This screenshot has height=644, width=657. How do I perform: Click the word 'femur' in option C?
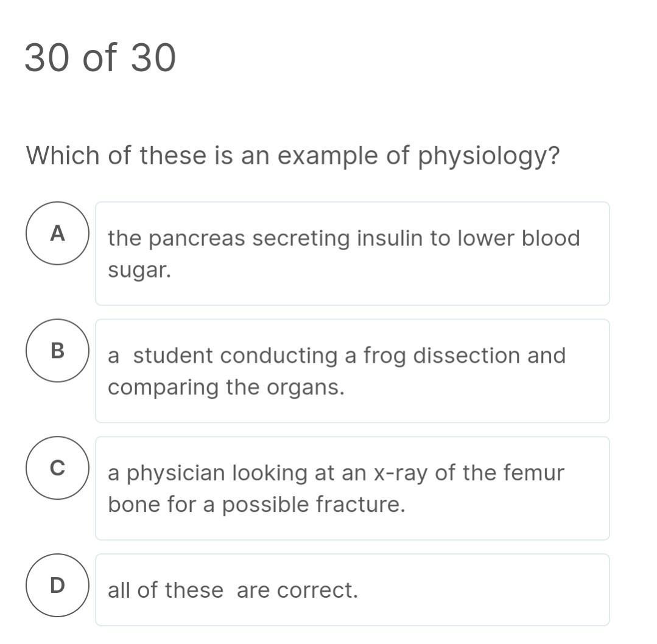(535, 473)
